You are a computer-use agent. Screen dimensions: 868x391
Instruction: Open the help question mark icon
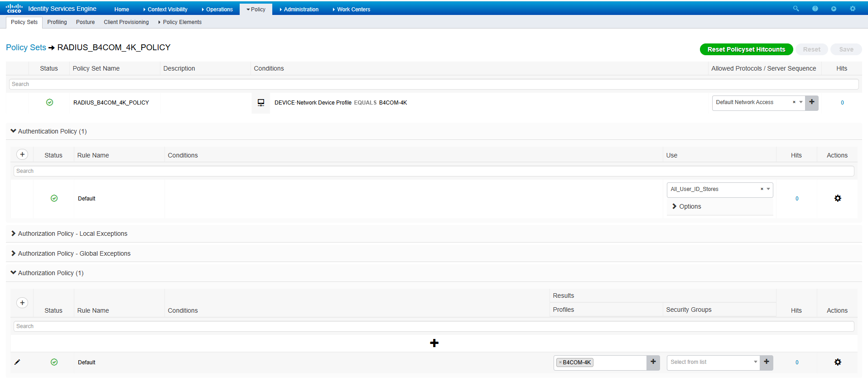click(x=815, y=9)
